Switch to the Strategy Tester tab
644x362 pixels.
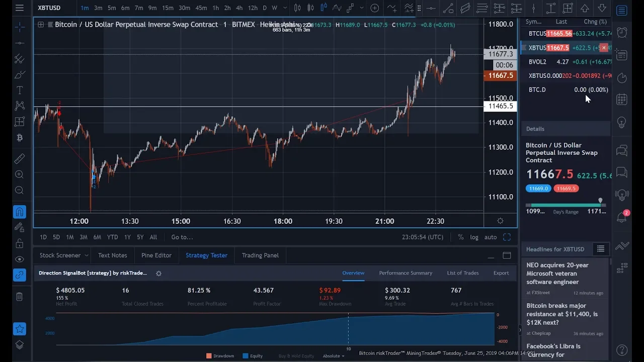(206, 255)
